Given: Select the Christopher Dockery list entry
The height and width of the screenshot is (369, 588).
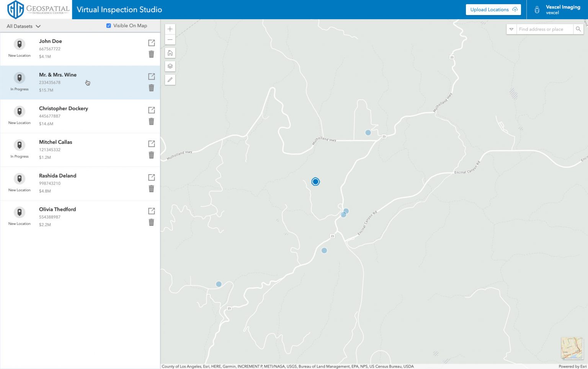Looking at the screenshot, I should tap(80, 116).
